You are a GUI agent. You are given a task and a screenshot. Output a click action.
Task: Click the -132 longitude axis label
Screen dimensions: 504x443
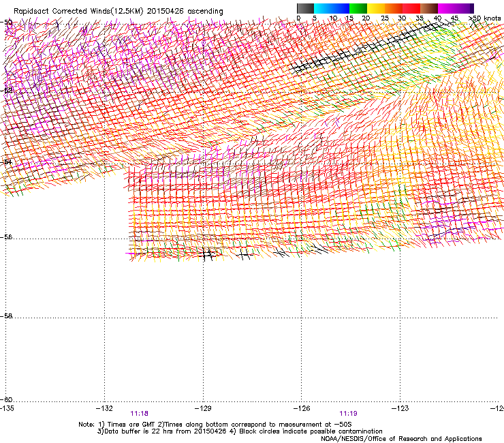point(104,408)
